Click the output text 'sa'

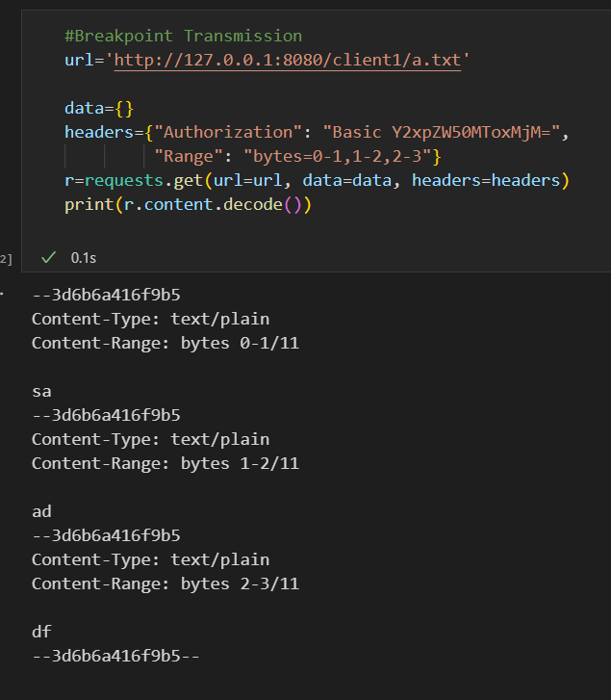(41, 392)
